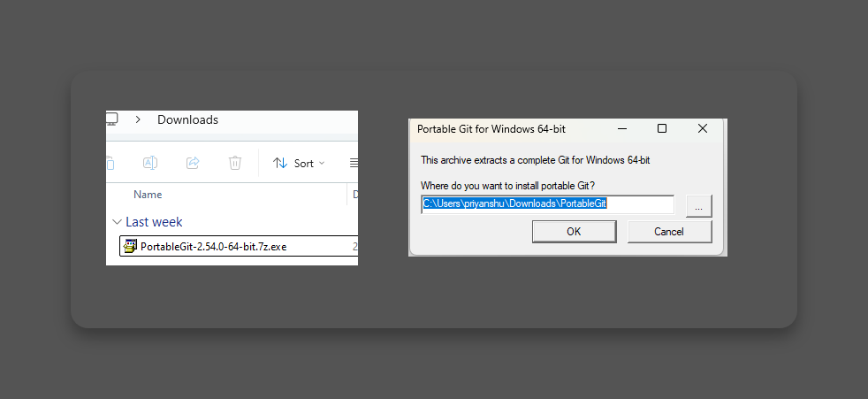This screenshot has width=868, height=399.
Task: Cancel the Portable Git installation dialog
Action: 669,232
